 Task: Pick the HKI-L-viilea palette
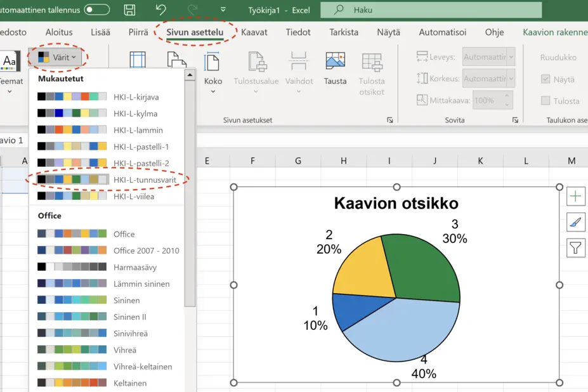107,196
